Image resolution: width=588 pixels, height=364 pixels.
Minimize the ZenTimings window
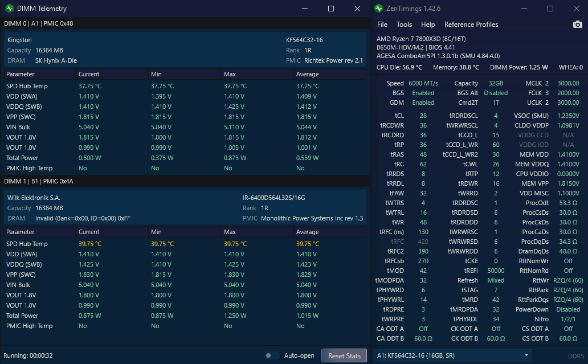point(524,8)
